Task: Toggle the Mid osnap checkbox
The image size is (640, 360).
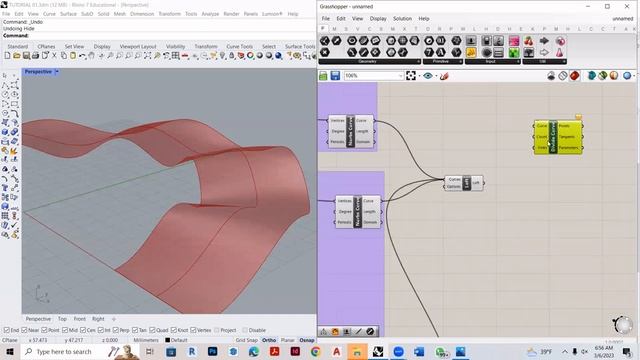Action: 65,330
